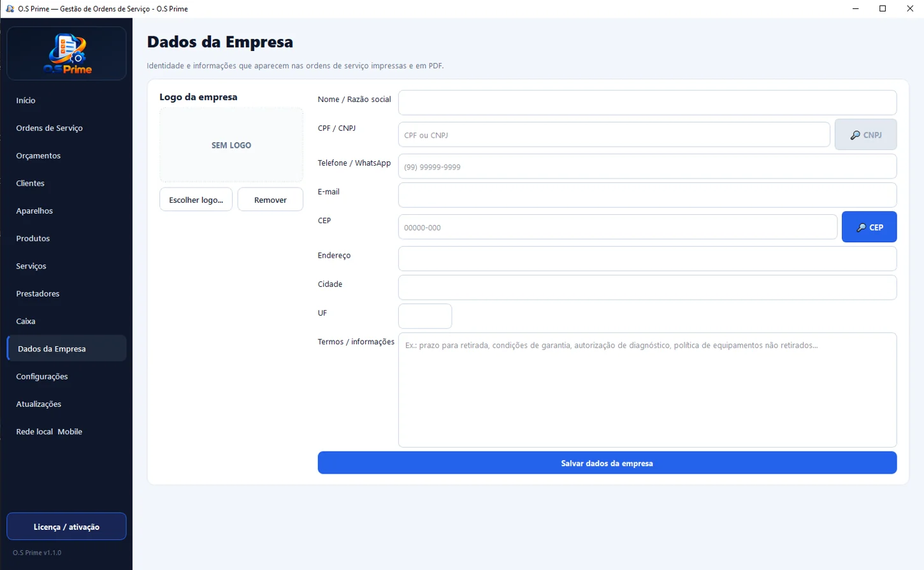
Task: Click the CEP search button
Action: tap(869, 227)
